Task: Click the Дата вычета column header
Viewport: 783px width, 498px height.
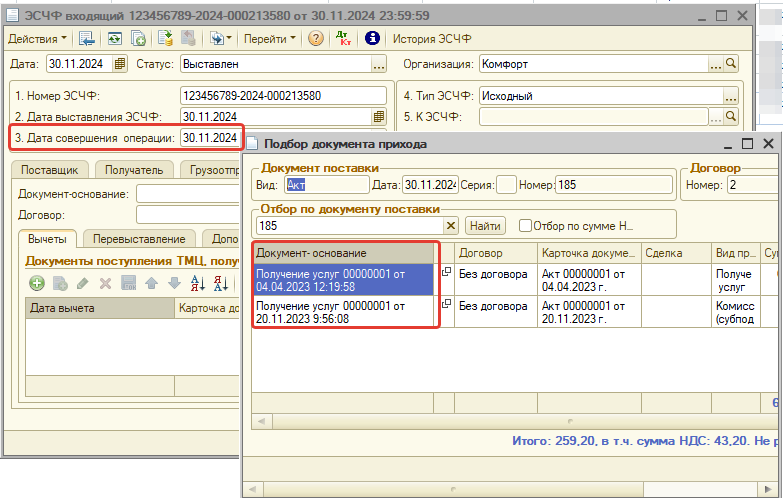Action: (100, 308)
